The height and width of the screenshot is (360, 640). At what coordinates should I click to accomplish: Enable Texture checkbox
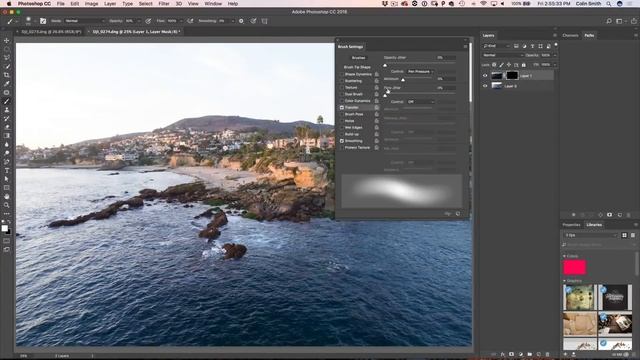342,87
